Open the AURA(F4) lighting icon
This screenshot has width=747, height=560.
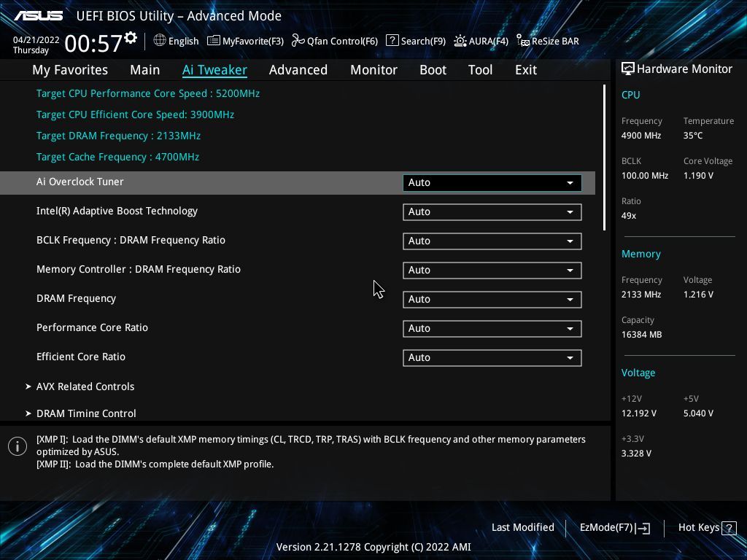pos(460,41)
